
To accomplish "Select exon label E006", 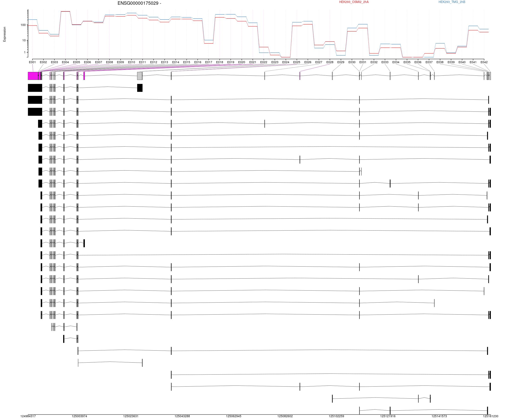I will pyautogui.click(x=87, y=62).
